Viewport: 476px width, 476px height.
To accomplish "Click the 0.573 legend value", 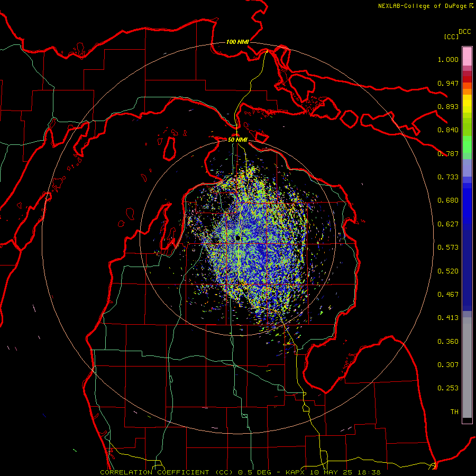I will tap(448, 248).
